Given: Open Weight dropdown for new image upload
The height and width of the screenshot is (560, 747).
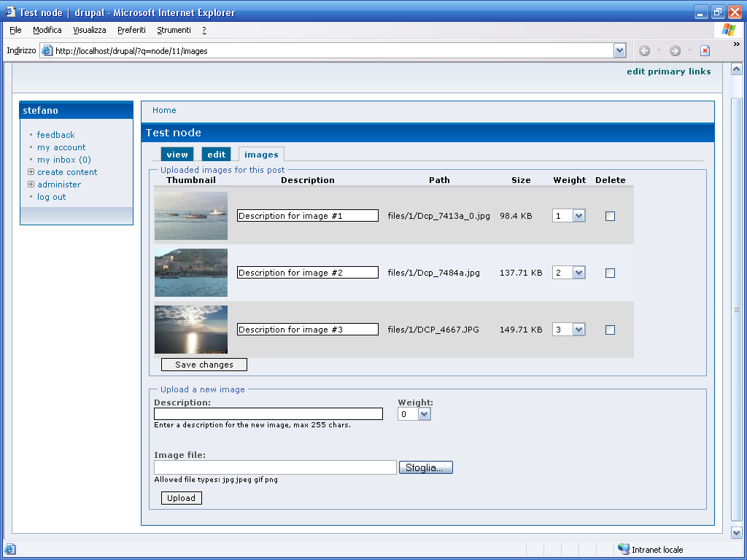Looking at the screenshot, I should point(424,414).
